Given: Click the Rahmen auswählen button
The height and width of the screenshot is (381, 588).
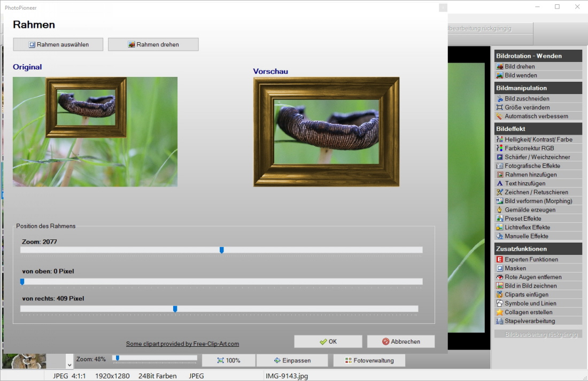Looking at the screenshot, I should coord(58,44).
